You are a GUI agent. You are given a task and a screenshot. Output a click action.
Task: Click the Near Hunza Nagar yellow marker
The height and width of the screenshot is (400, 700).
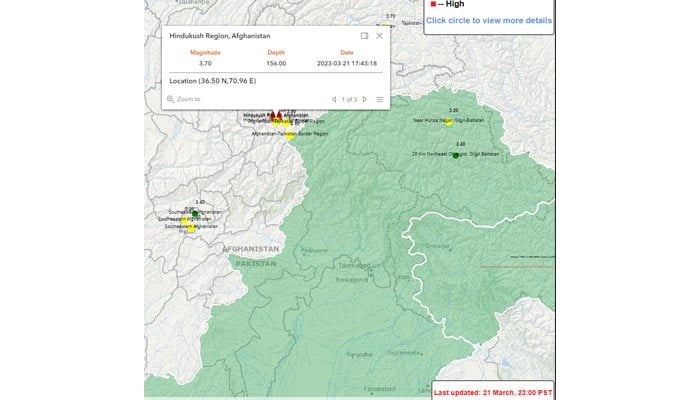click(448, 122)
